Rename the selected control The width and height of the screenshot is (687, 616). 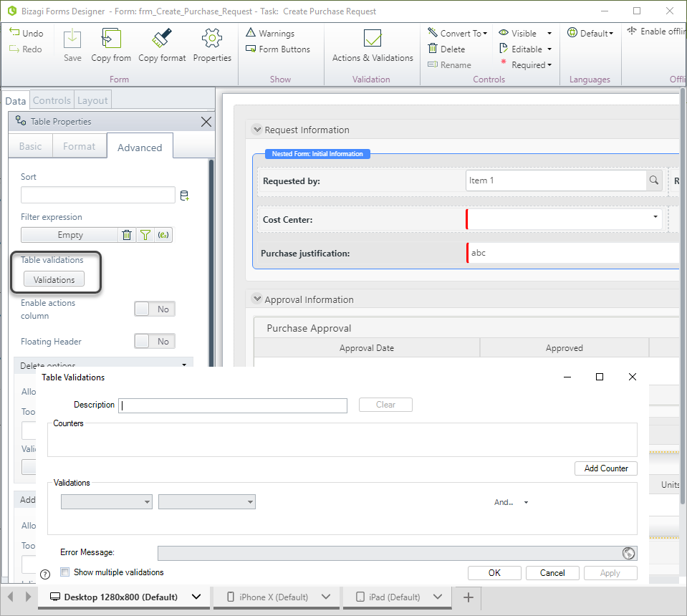(x=449, y=65)
